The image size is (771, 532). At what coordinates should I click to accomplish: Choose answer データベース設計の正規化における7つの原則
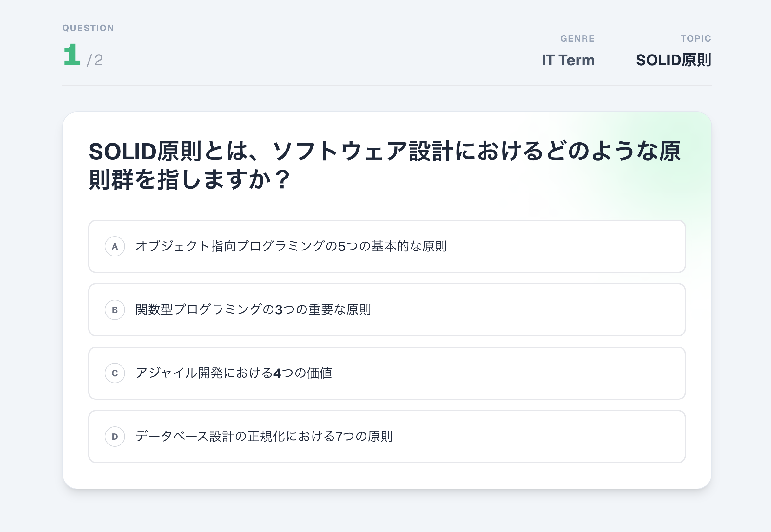click(264, 436)
